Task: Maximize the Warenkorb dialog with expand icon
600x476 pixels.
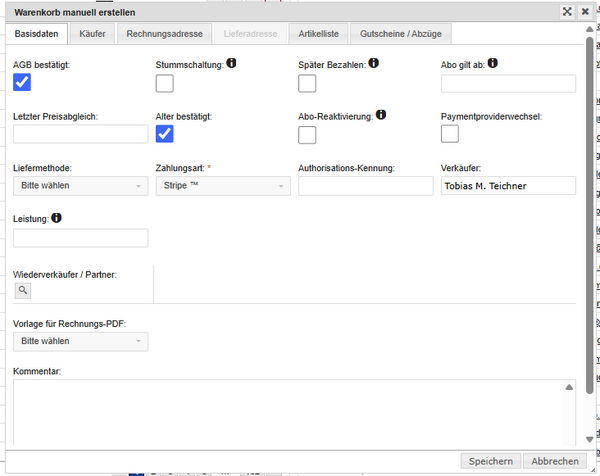Action: (567, 12)
